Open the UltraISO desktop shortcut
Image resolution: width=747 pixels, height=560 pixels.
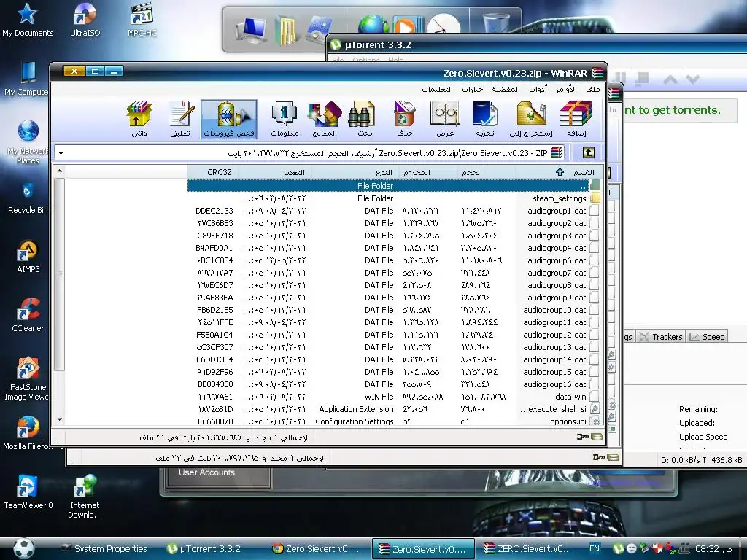pyautogui.click(x=85, y=20)
